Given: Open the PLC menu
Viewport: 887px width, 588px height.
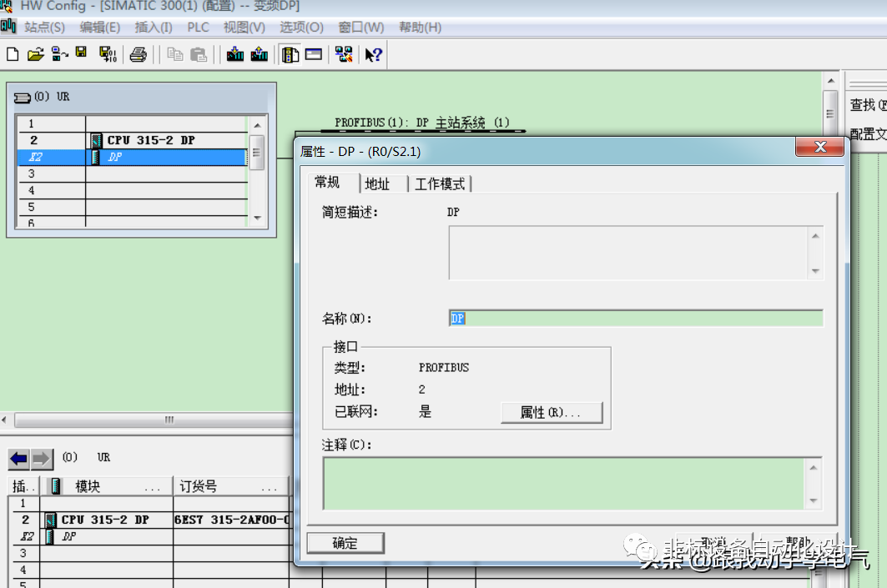Looking at the screenshot, I should click(198, 27).
